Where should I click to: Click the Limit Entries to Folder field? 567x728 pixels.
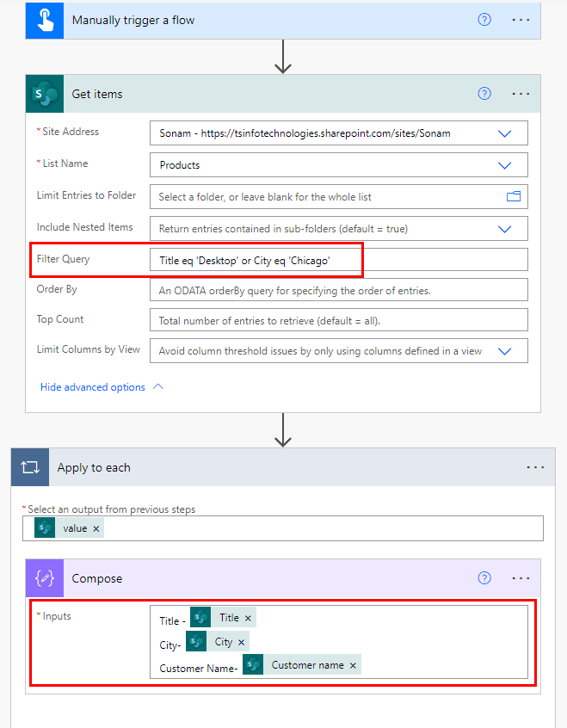pyautogui.click(x=338, y=196)
